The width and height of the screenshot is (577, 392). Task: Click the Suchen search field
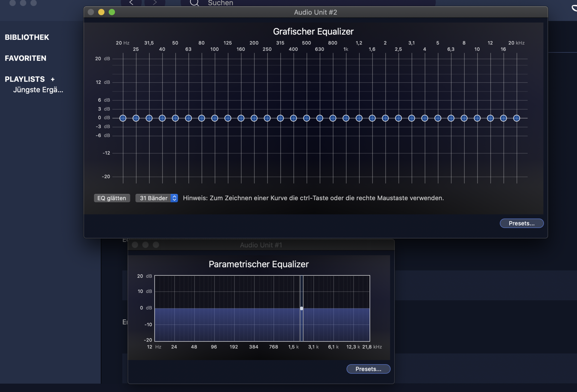(308, 3)
